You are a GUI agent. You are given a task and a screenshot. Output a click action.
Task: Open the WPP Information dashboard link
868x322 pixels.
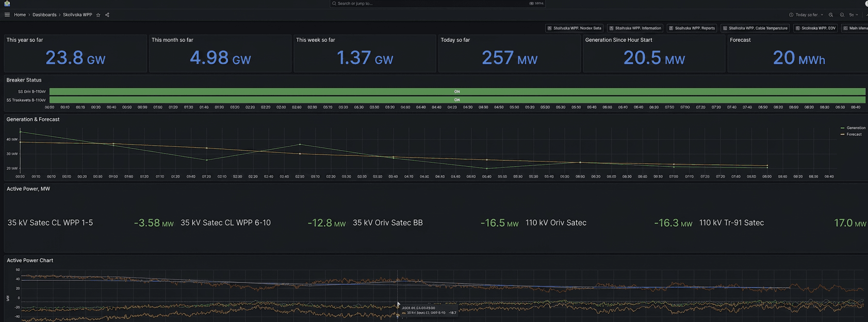[635, 28]
